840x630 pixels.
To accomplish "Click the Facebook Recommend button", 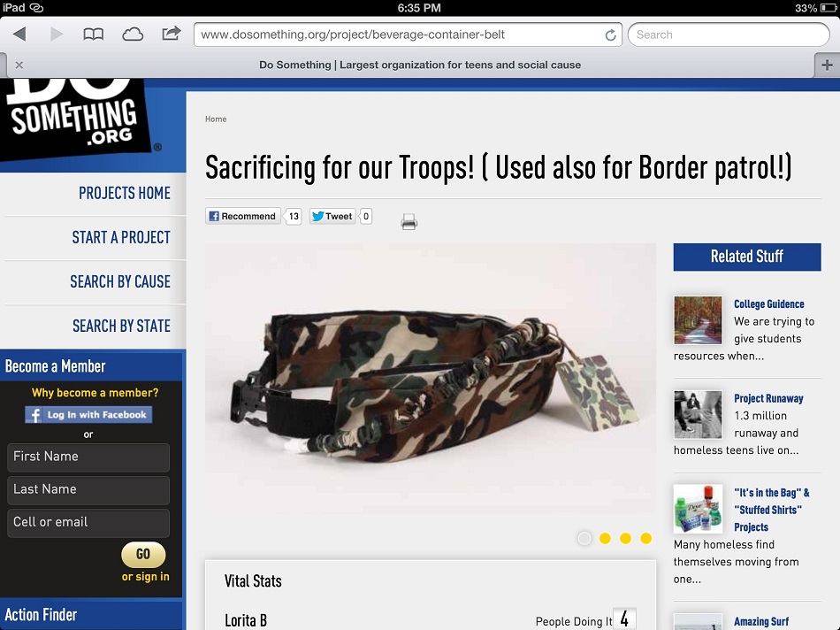I will (x=242, y=216).
